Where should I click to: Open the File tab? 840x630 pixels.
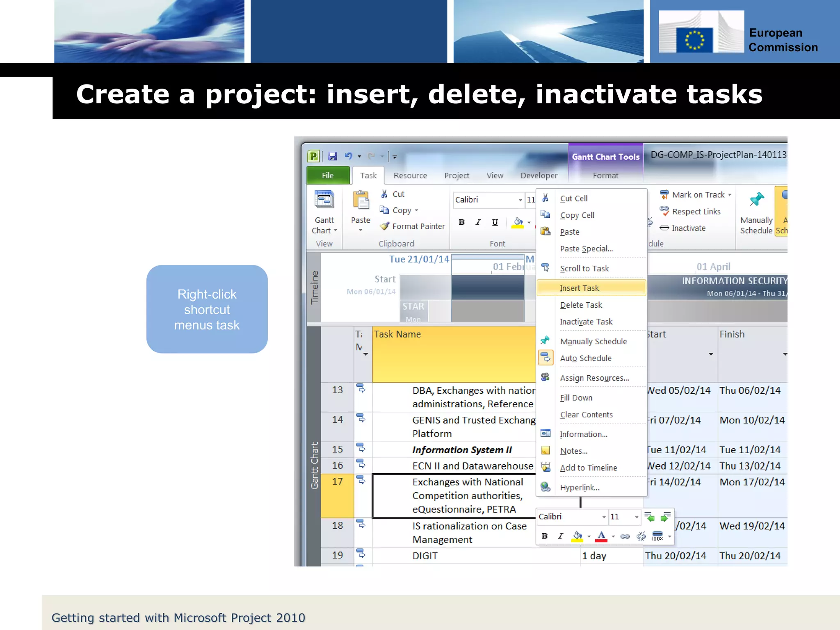click(x=328, y=175)
